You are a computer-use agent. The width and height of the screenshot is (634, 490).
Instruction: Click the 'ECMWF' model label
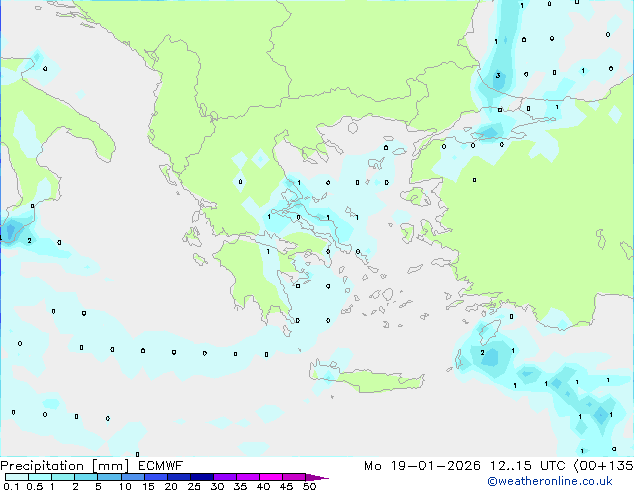pos(161,466)
